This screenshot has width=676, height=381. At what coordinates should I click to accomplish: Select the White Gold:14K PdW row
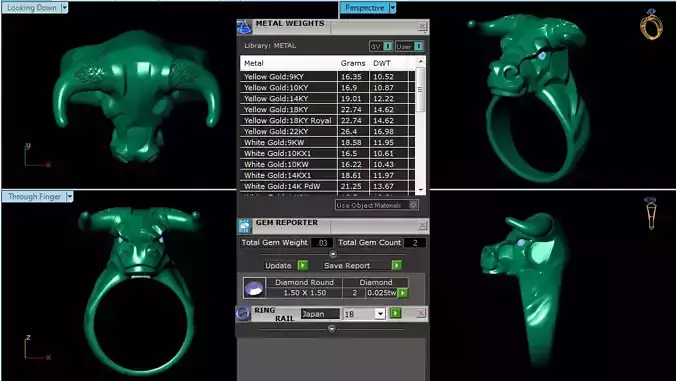point(328,187)
